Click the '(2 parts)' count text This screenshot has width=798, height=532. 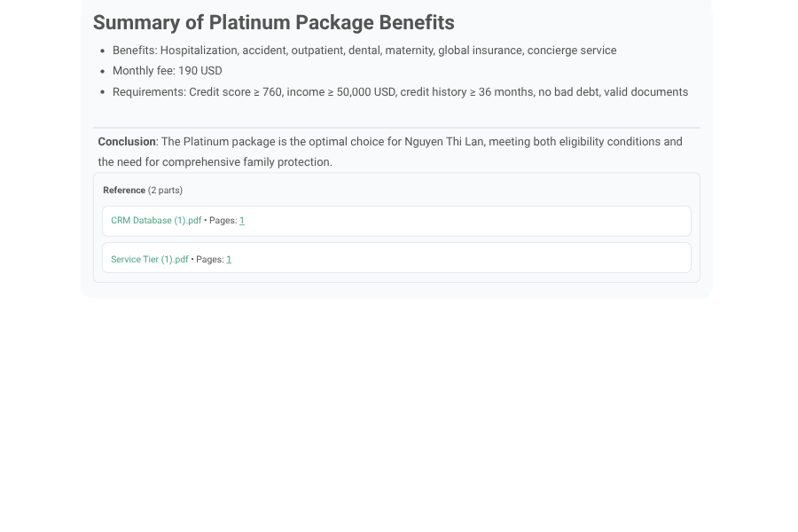pos(165,191)
